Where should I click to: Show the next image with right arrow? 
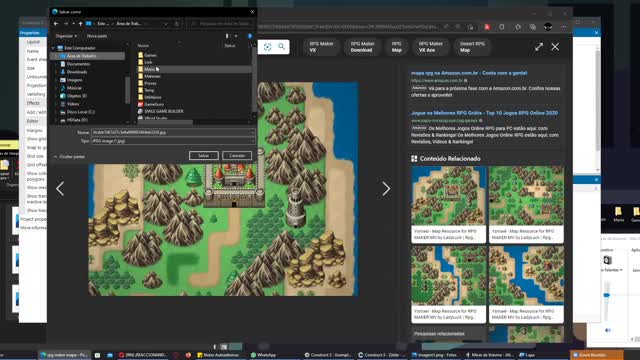tap(386, 189)
